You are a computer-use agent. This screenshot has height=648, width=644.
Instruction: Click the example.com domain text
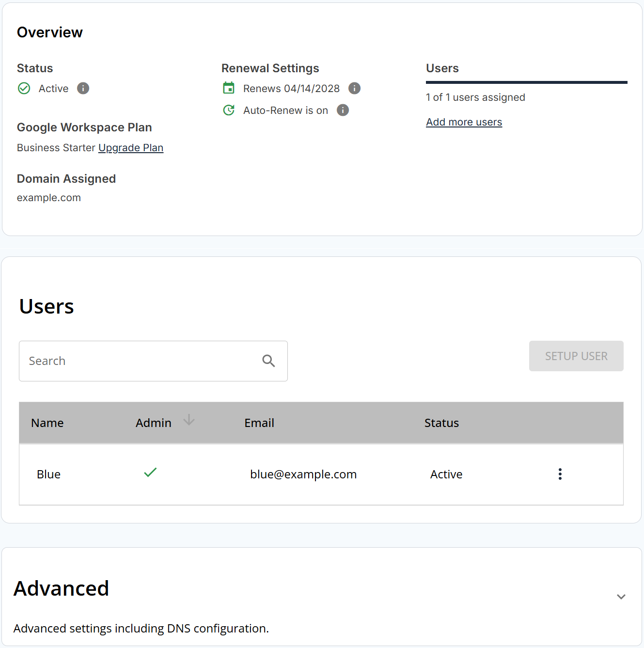[49, 198]
